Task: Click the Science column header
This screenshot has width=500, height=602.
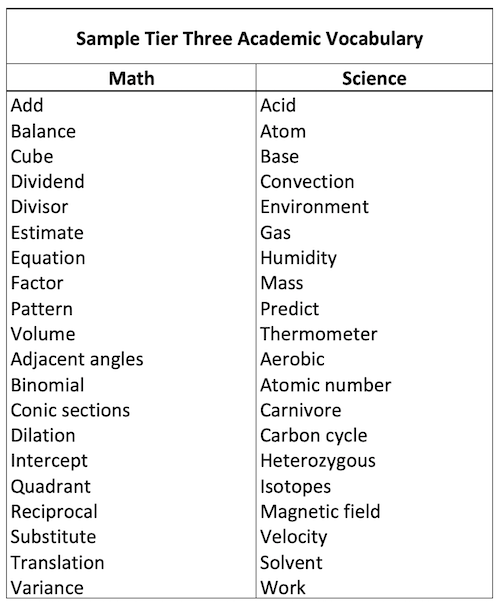Action: click(x=374, y=78)
